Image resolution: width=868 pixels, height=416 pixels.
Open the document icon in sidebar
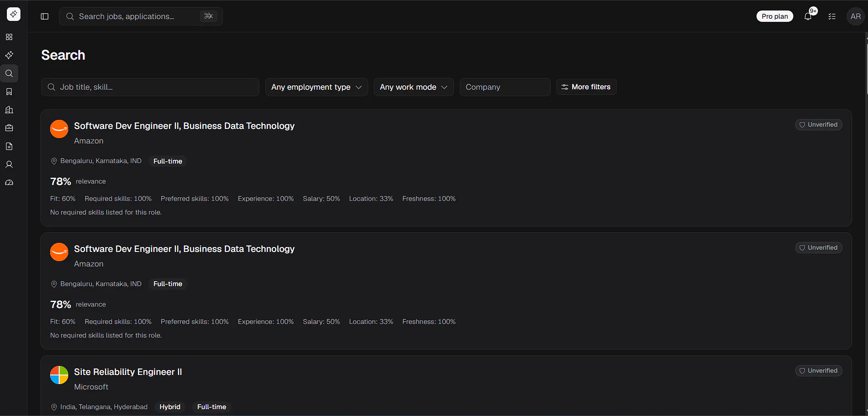(x=9, y=146)
